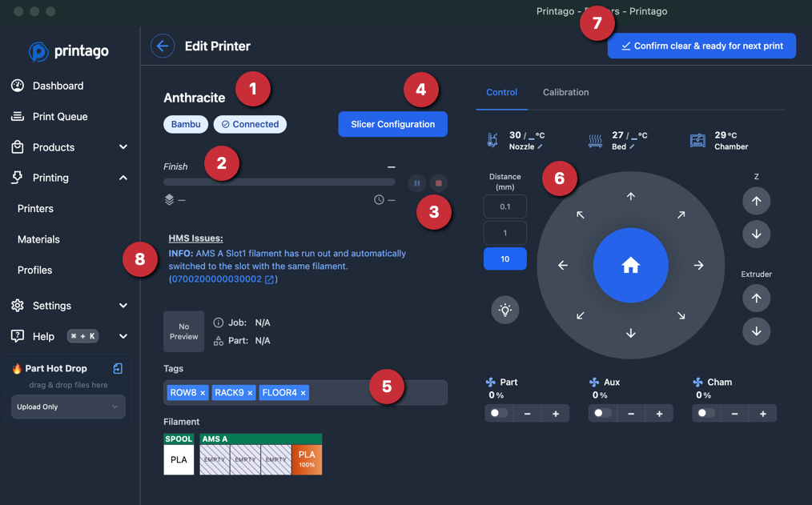Click the home axes button in jog wheel
812x505 pixels.
click(630, 266)
